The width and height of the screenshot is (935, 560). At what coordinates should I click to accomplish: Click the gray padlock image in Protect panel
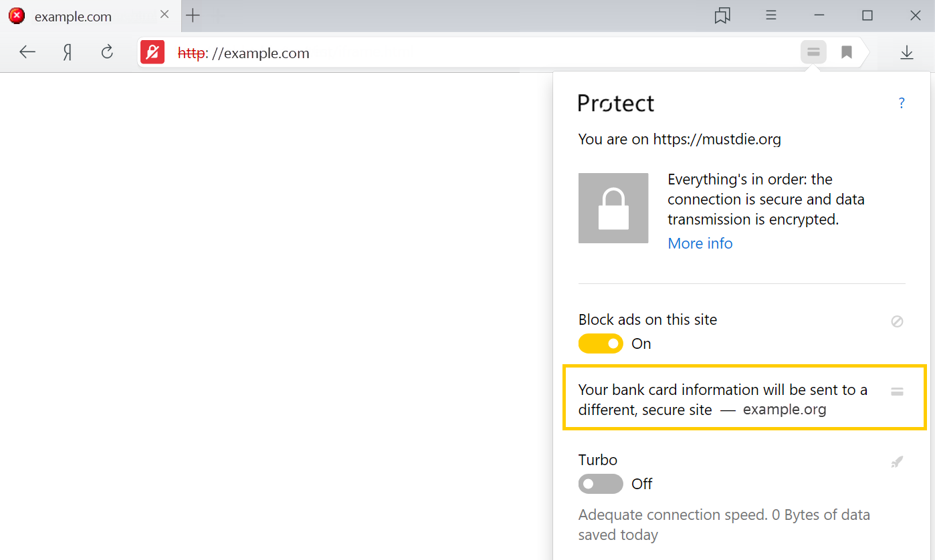point(613,208)
